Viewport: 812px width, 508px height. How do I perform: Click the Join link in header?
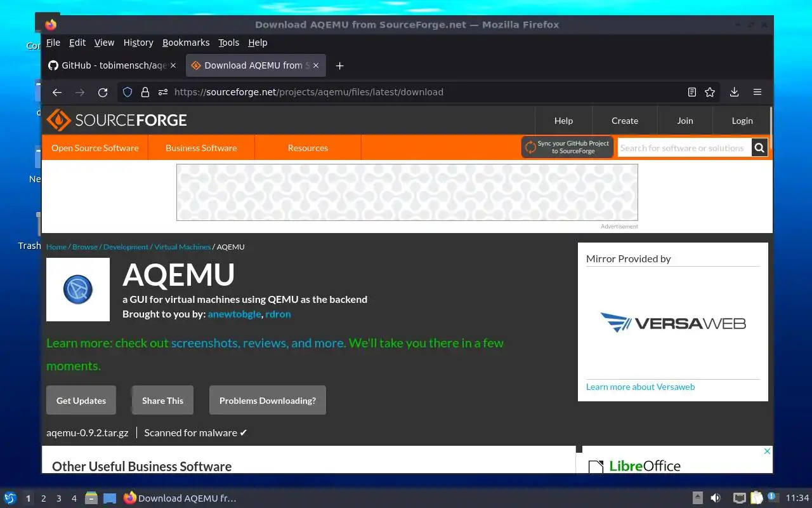click(x=685, y=121)
